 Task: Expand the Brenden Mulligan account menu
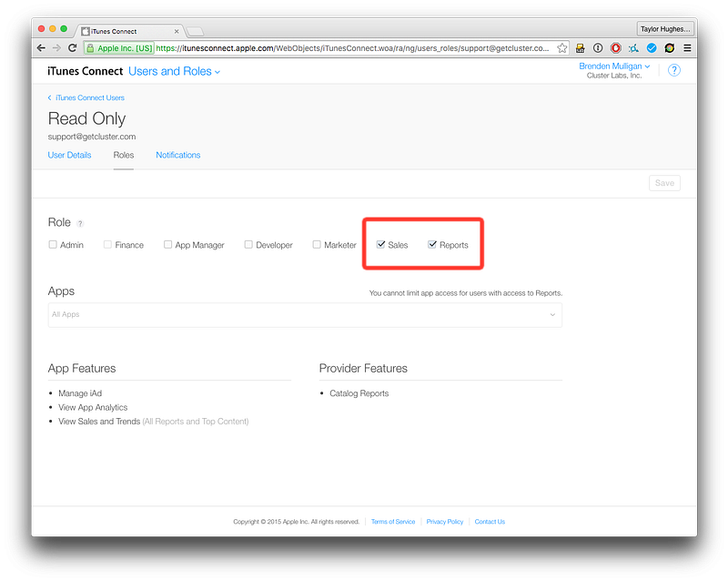(x=614, y=66)
